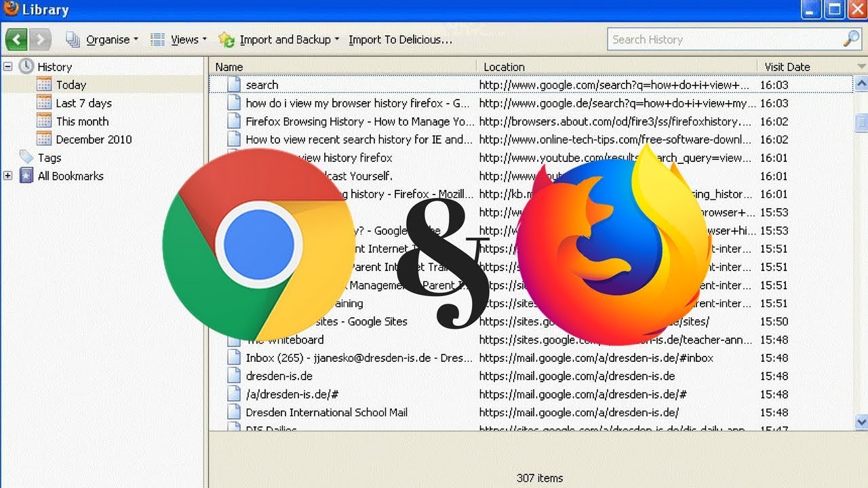Go back with the green arrow button
Screen dimensions: 868x488
pyautogui.click(x=17, y=39)
